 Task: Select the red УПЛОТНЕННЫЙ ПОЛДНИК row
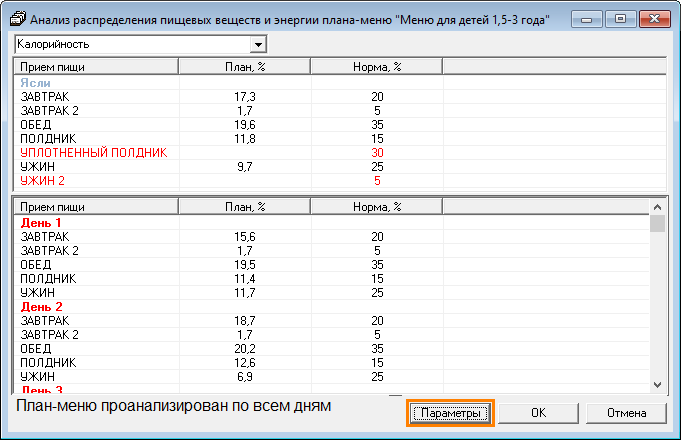pos(93,152)
